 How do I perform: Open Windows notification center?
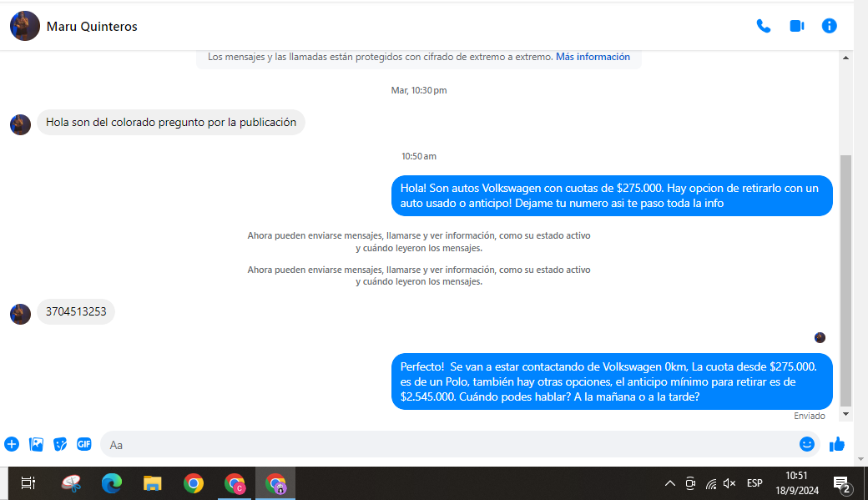(x=842, y=484)
